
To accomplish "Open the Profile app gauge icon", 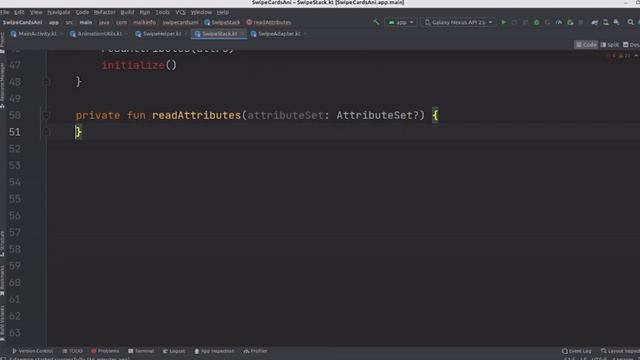I will point(559,22).
